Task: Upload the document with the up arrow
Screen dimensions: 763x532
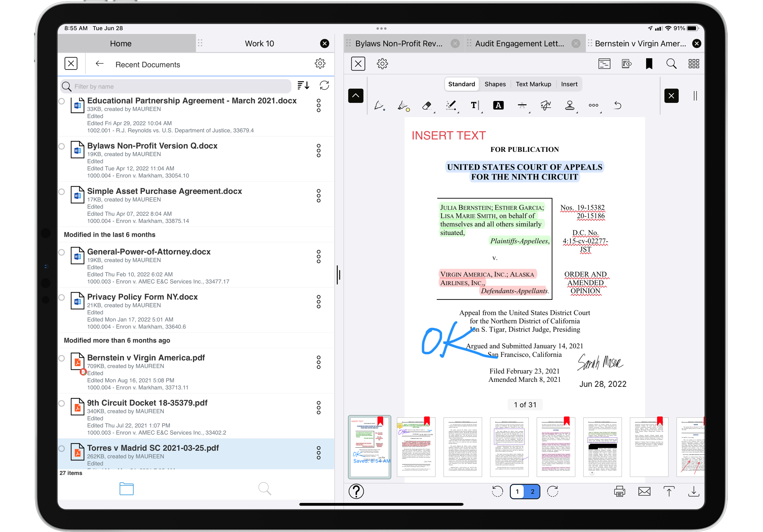Action: point(669,491)
